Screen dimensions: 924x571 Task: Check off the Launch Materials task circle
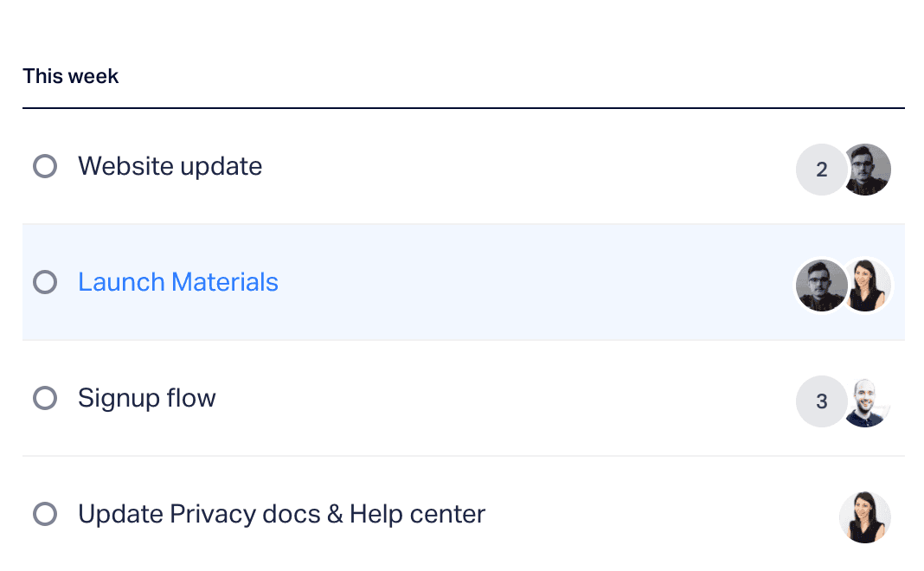pyautogui.click(x=45, y=282)
